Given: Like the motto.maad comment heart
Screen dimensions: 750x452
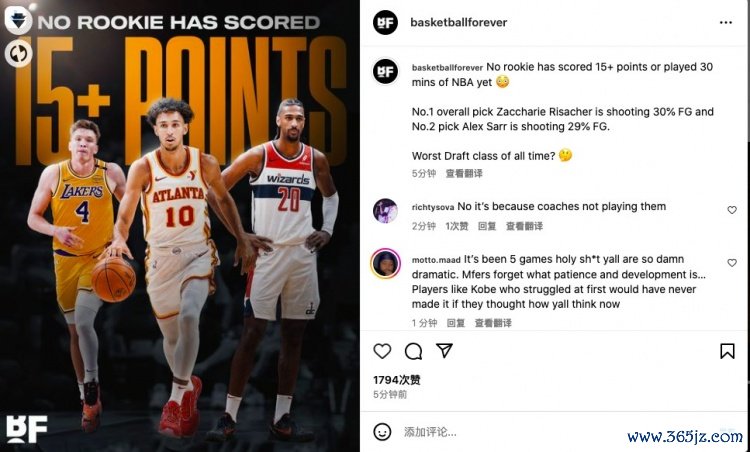Looking at the screenshot, I should coord(732,263).
